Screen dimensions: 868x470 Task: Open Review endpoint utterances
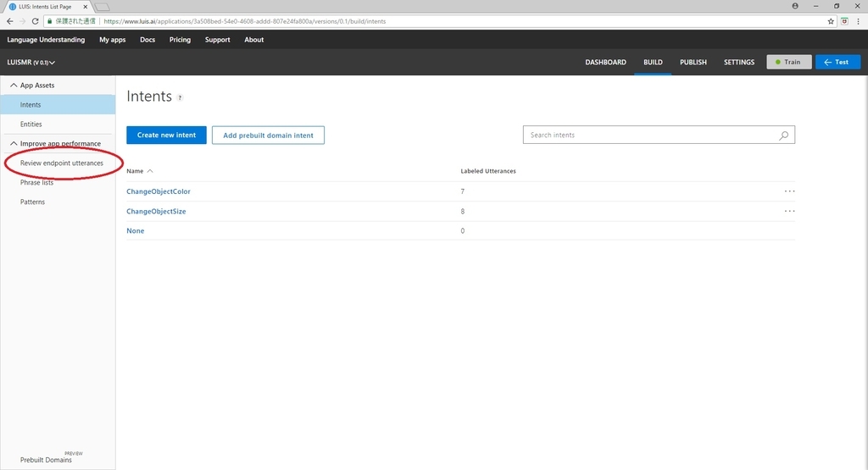coord(61,163)
